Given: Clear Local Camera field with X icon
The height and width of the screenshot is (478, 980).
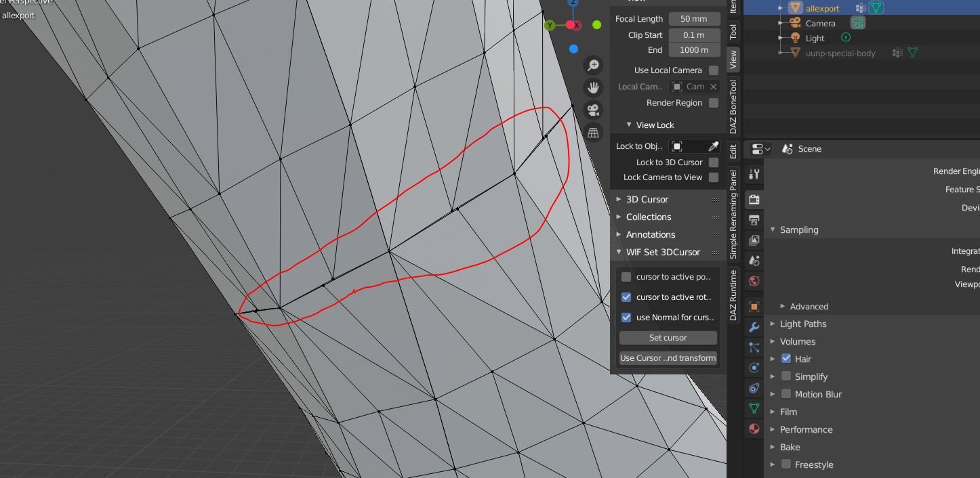Looking at the screenshot, I should [x=713, y=87].
